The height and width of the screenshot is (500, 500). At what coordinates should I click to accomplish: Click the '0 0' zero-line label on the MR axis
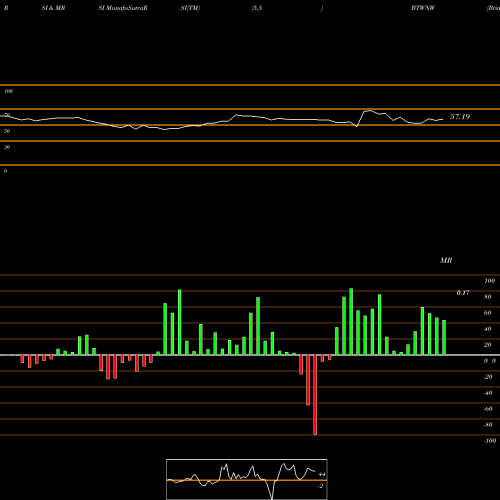pyautogui.click(x=490, y=361)
